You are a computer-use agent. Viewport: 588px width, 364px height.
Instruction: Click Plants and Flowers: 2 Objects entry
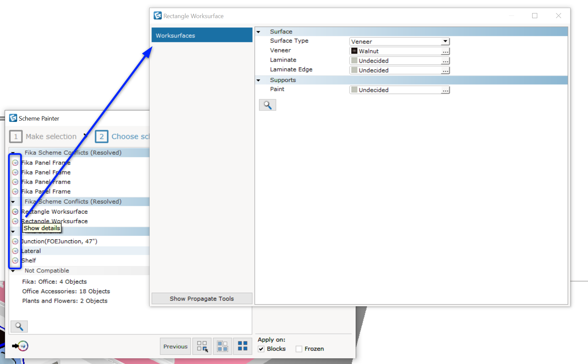[x=65, y=301]
